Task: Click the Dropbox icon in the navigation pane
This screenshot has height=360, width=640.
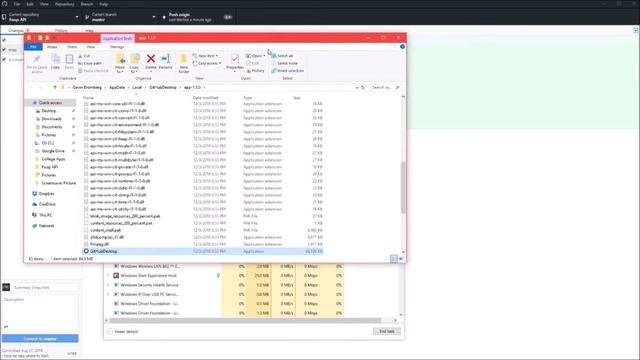Action: pyautogui.click(x=35, y=194)
